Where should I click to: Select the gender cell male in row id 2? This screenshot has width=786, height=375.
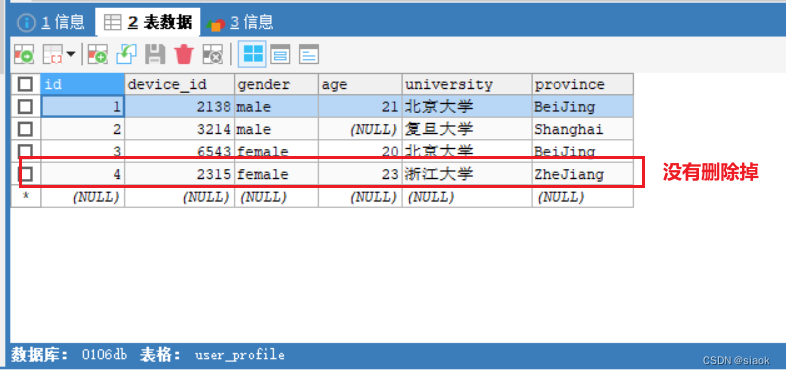click(x=276, y=129)
